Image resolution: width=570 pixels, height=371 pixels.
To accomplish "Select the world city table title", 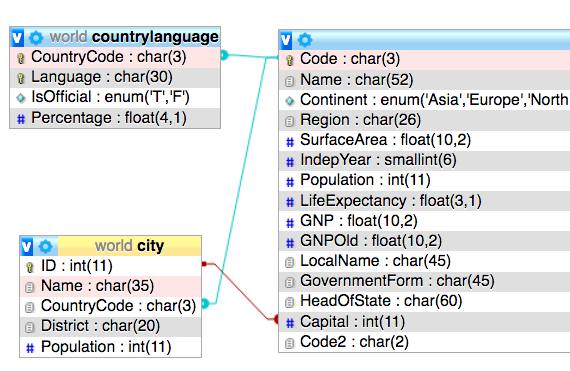I will pos(129,246).
